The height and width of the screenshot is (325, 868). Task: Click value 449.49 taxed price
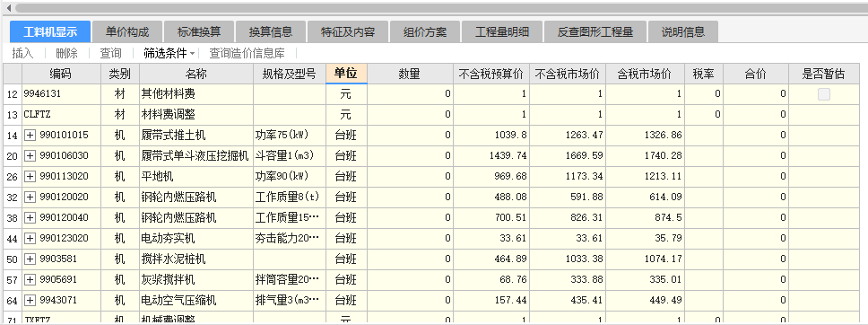(646, 301)
